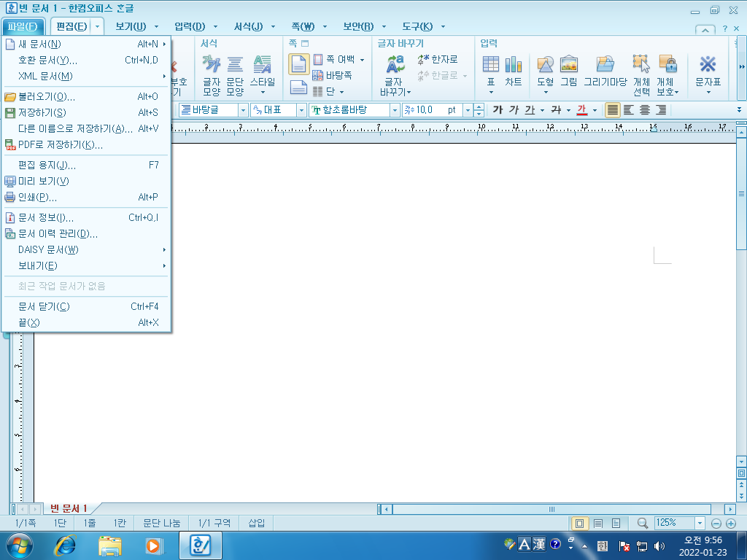Select the landscape page orientation icon
747x560 pixels.
coord(298,87)
